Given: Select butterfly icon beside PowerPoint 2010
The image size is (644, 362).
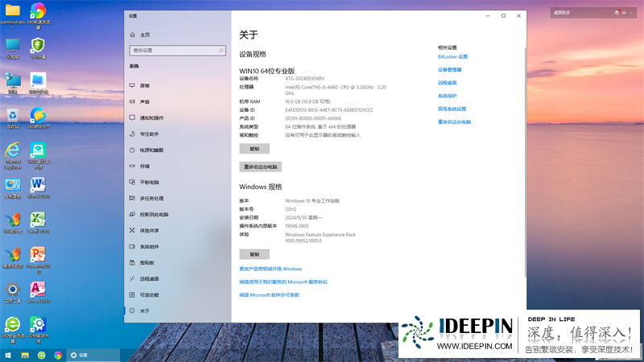Looking at the screenshot, I should coord(13,257).
